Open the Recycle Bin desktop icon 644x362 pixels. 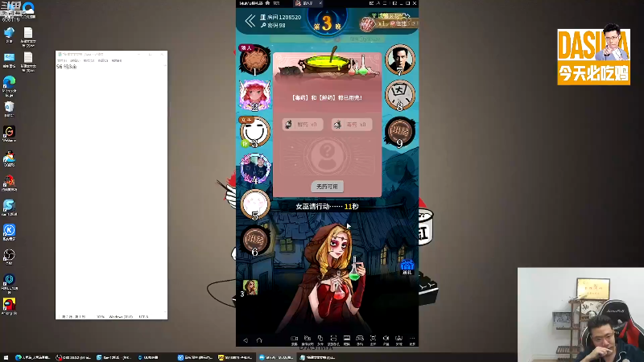[9, 109]
